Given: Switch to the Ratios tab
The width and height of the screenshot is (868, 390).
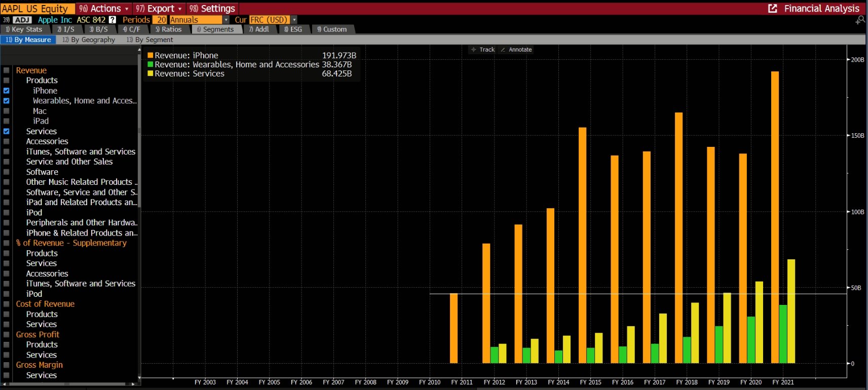Looking at the screenshot, I should point(168,29).
